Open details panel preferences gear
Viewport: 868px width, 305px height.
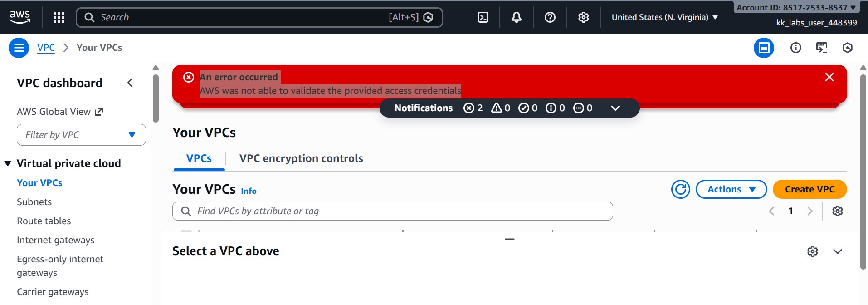[812, 251]
